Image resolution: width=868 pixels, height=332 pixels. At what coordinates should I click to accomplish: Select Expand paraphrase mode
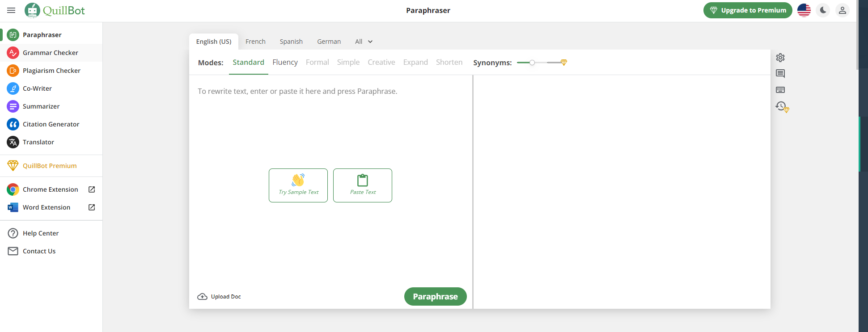click(x=415, y=63)
